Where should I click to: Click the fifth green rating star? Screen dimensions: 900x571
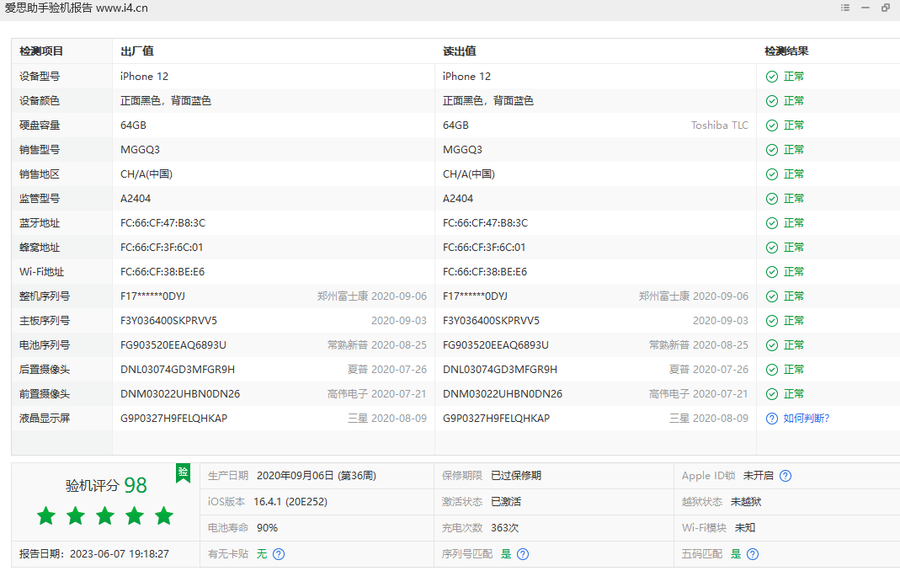(x=164, y=516)
